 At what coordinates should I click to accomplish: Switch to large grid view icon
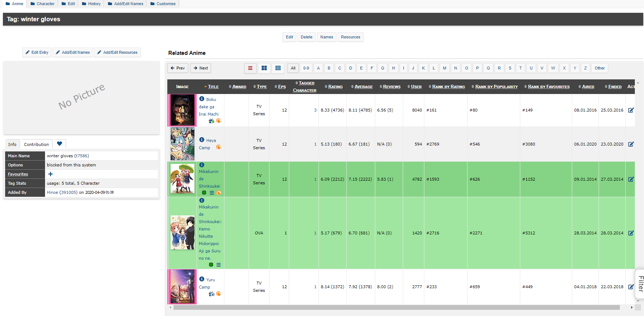[x=264, y=68]
